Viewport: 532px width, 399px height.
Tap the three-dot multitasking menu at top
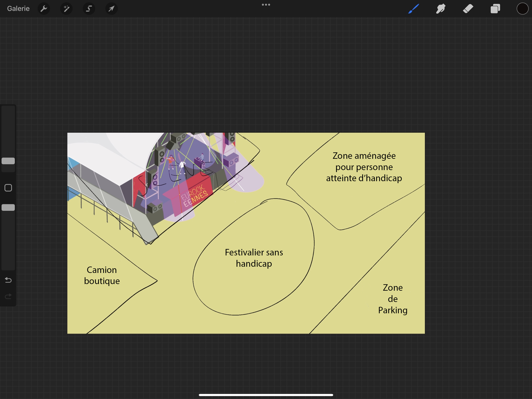coord(266,4)
